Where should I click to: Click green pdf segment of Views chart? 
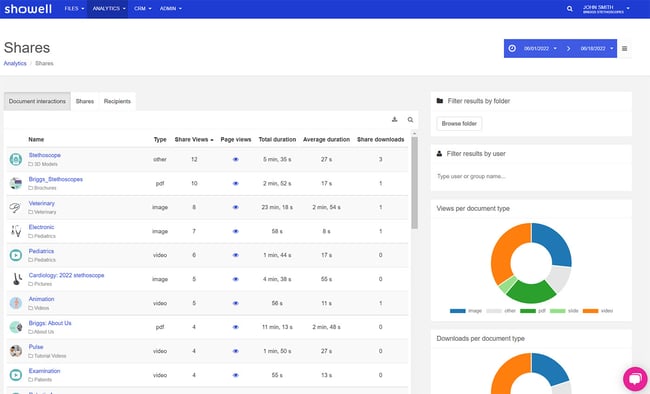(532, 292)
